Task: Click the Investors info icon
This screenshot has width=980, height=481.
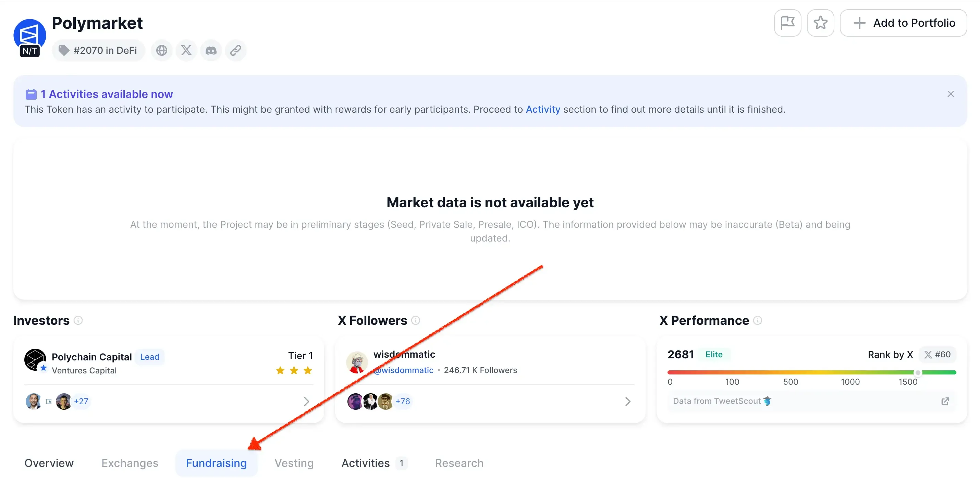Action: (78, 321)
